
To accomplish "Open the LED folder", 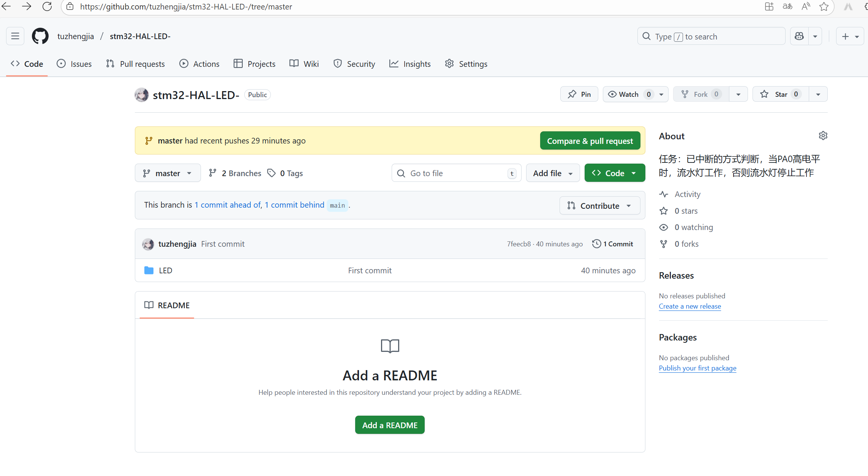I will (166, 270).
